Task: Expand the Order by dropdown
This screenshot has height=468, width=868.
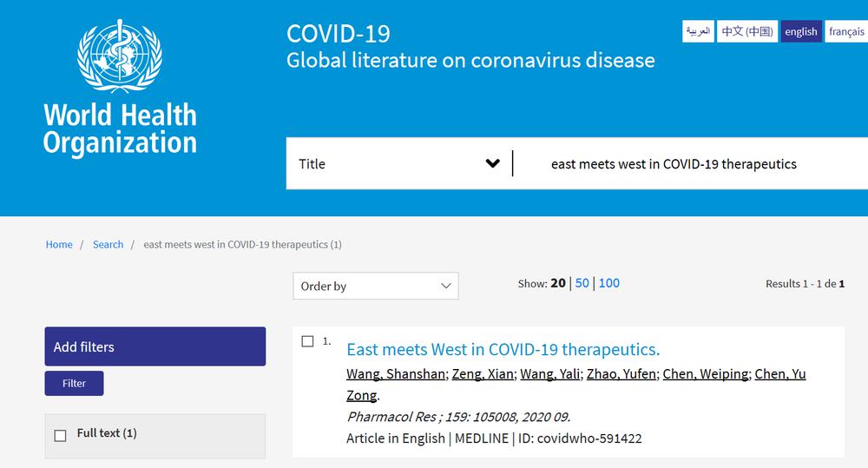Action: (x=375, y=286)
